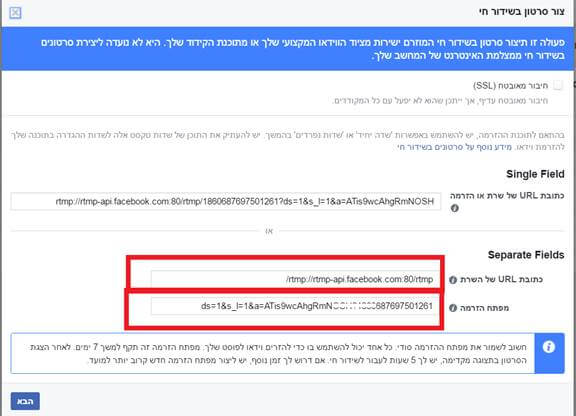This screenshot has height=416, width=576.
Task: Click the Single Field heading
Action: coord(535,174)
